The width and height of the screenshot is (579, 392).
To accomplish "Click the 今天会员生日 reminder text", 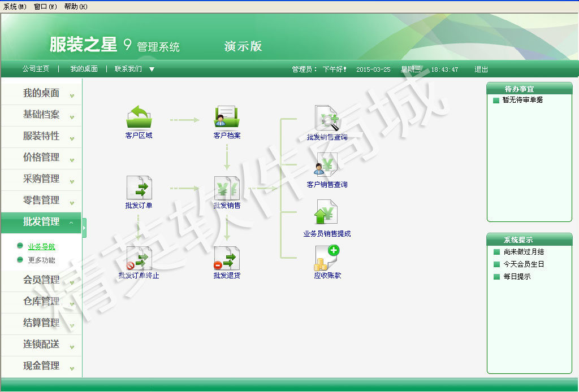I will pyautogui.click(x=524, y=264).
